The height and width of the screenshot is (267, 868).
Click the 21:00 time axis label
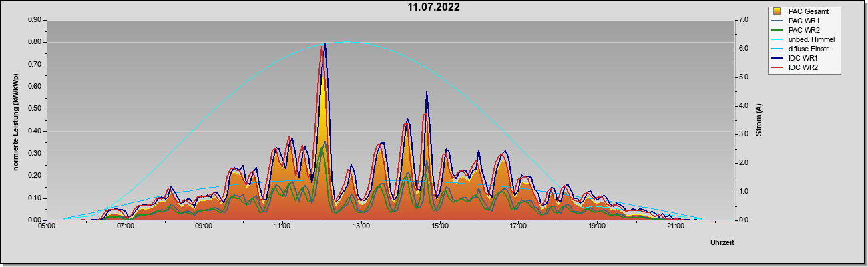click(675, 227)
